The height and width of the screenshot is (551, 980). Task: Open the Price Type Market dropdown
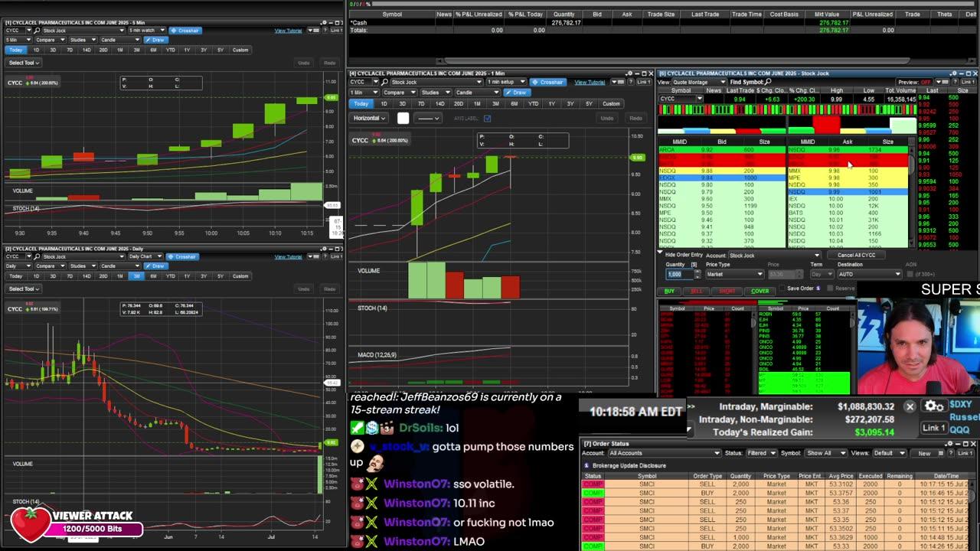[x=733, y=274]
